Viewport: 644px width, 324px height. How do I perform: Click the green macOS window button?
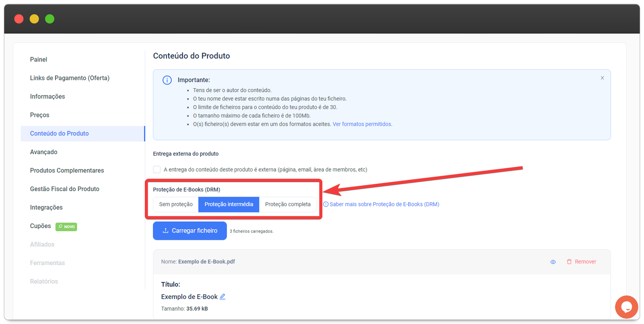(50, 19)
